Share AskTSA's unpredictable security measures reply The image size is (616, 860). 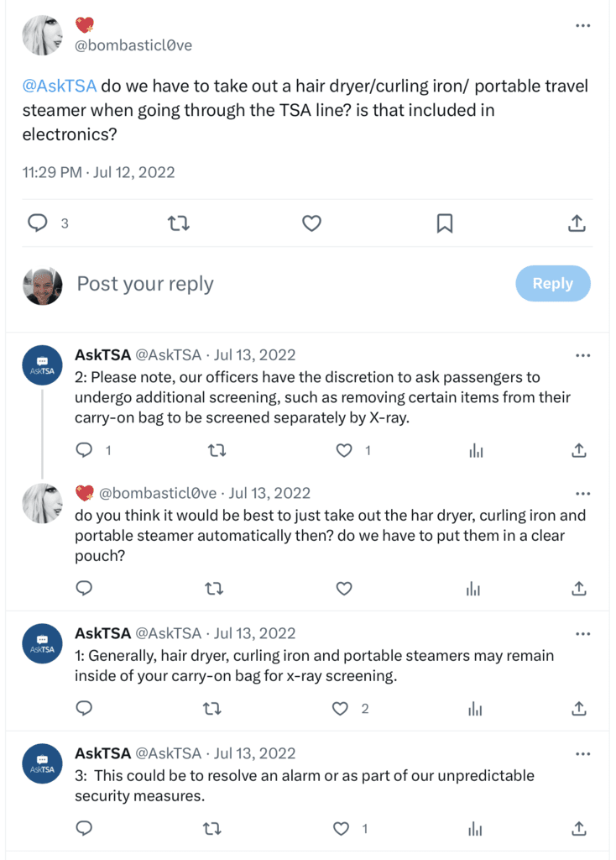[x=578, y=828]
